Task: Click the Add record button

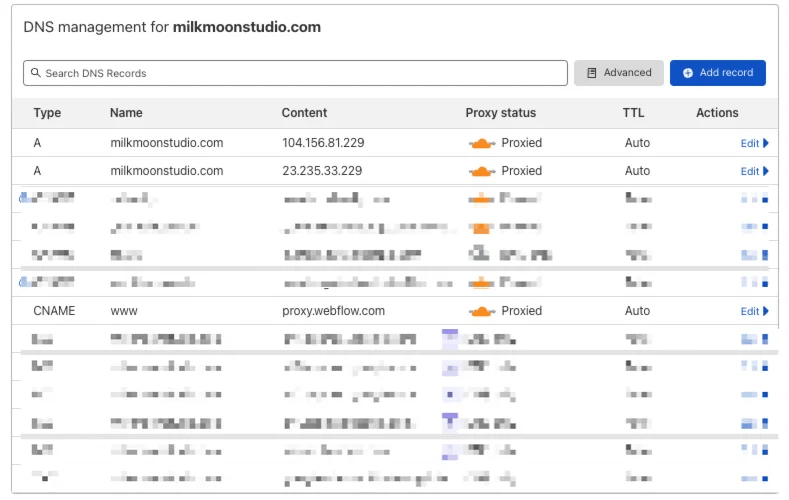Action: [718, 73]
